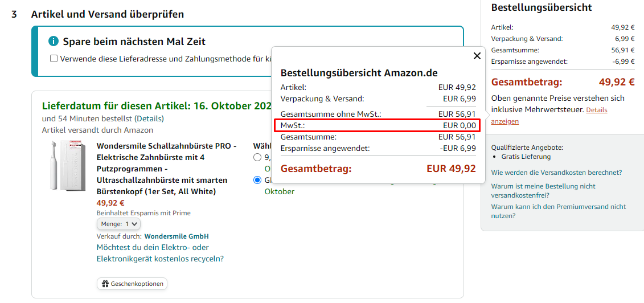This screenshot has height=303, width=644.
Task: Click the Details link beside order countdown
Action: tap(149, 118)
